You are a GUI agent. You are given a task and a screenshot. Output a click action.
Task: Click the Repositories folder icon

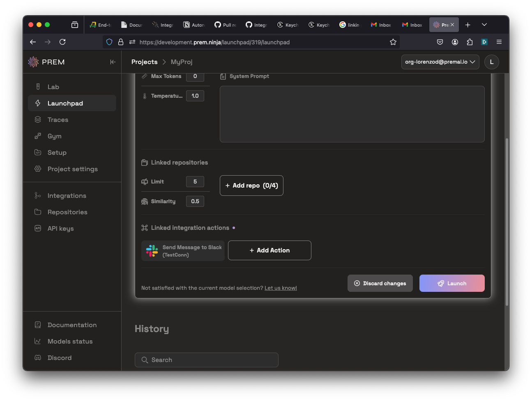38,212
